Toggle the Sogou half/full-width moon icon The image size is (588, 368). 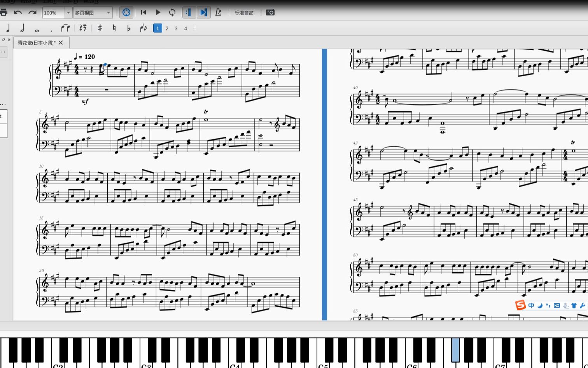click(x=540, y=306)
